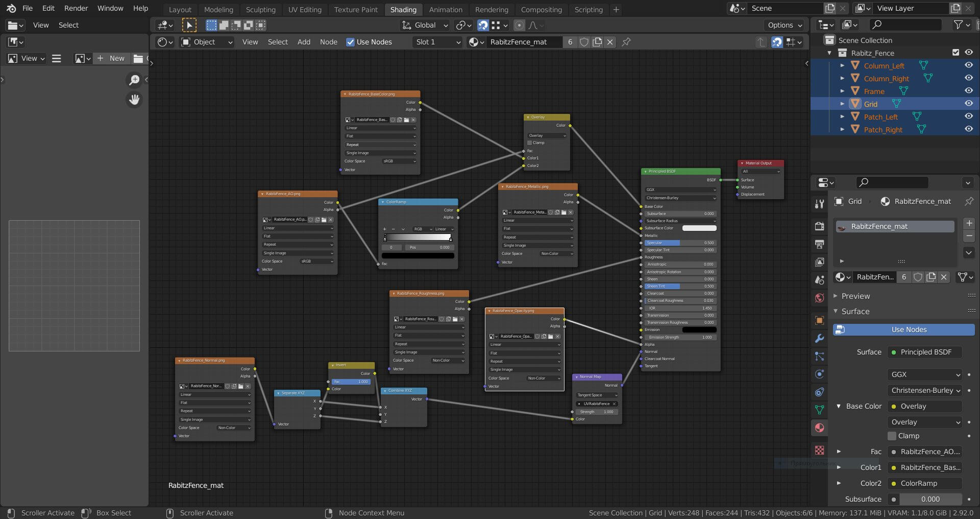Click the New image button
The width and height of the screenshot is (980, 519).
click(x=111, y=58)
